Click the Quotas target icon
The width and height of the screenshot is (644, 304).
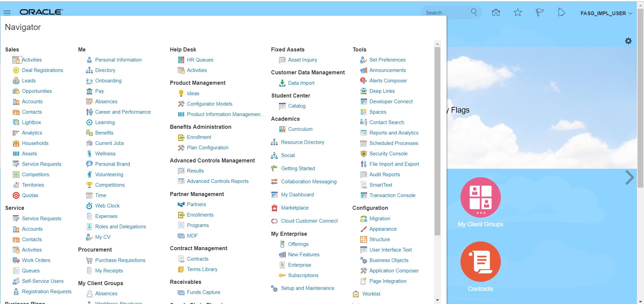(16, 195)
